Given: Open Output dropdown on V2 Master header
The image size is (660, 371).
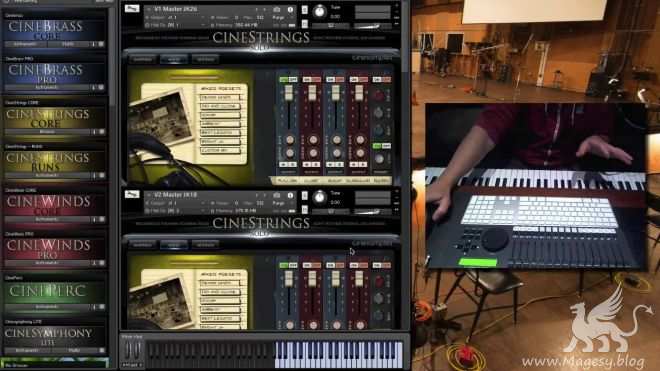Looking at the screenshot, I should (177, 203).
